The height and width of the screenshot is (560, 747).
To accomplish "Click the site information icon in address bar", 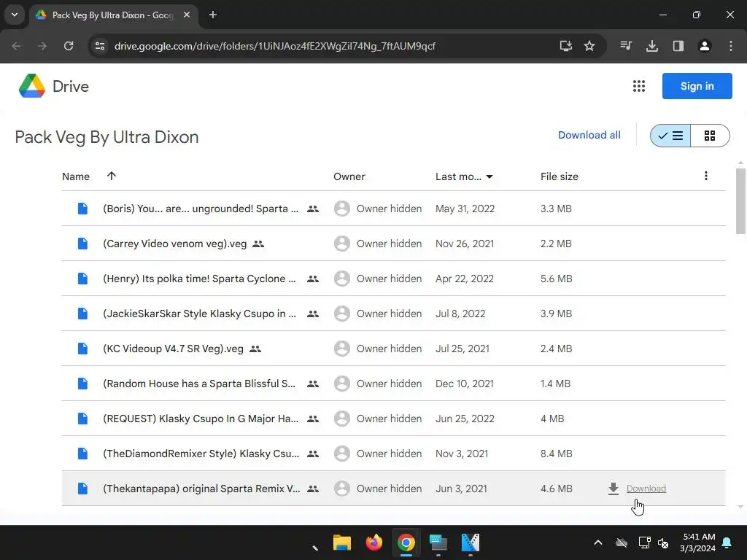I will pyautogui.click(x=100, y=46).
